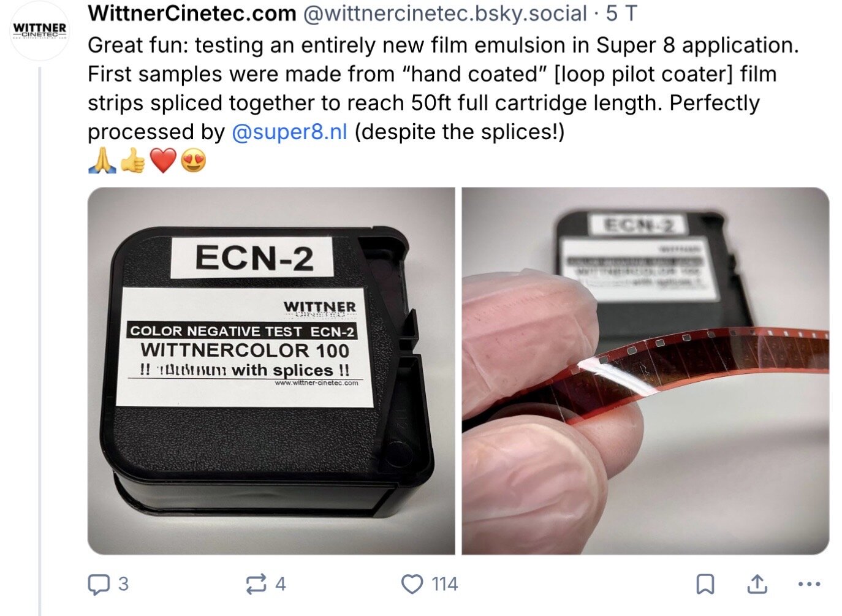Repost using the arrows icon
This screenshot has height=616, width=842.
click(x=256, y=584)
